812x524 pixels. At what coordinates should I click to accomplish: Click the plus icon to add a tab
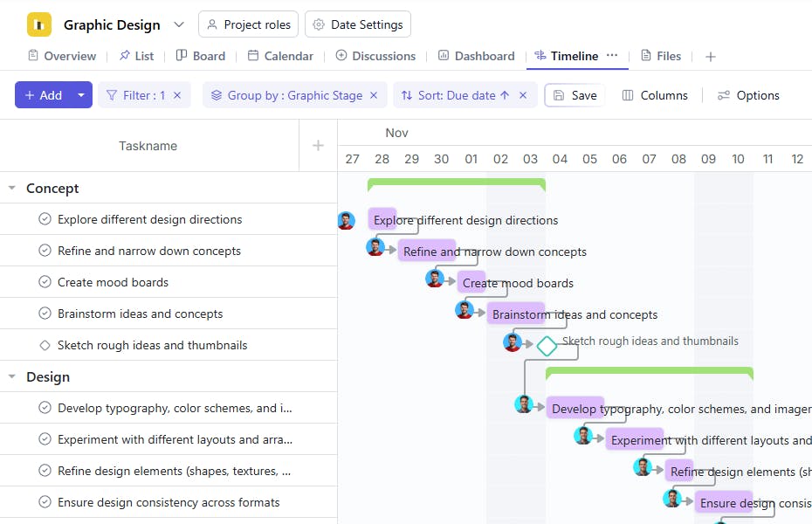[x=711, y=57]
